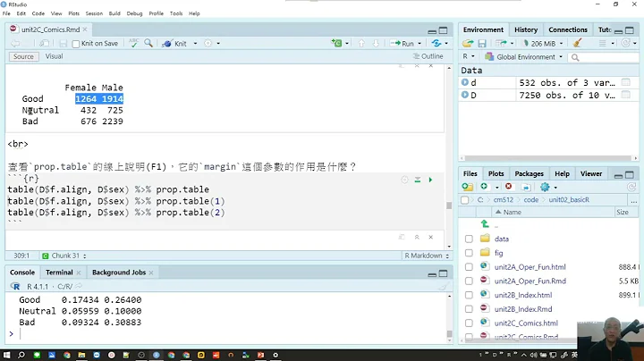View data frame d in grid

[625, 82]
